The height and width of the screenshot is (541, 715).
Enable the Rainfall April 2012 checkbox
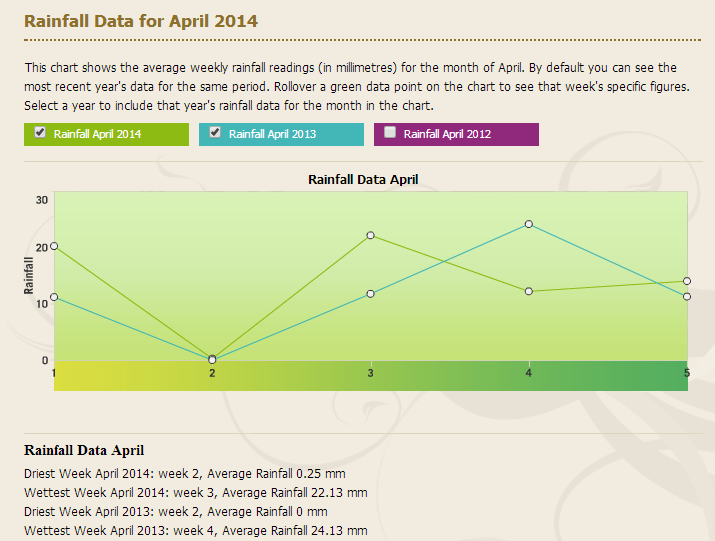coord(390,132)
